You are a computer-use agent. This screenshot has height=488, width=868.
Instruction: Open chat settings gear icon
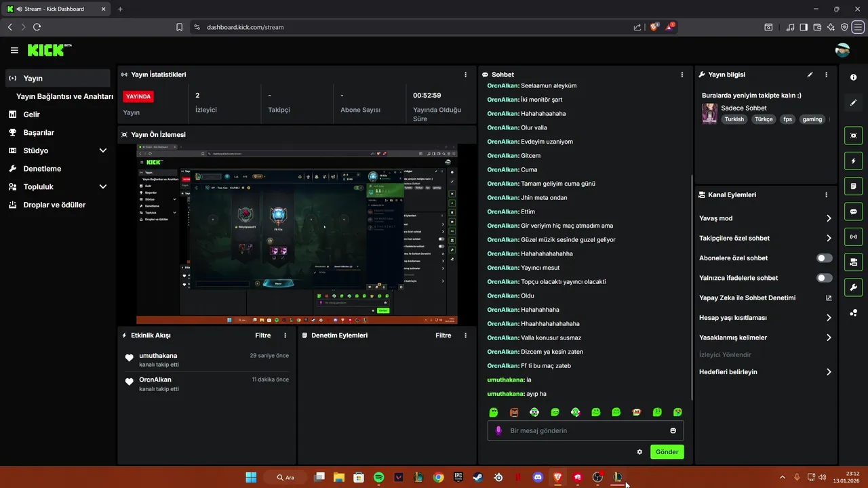[x=639, y=452]
